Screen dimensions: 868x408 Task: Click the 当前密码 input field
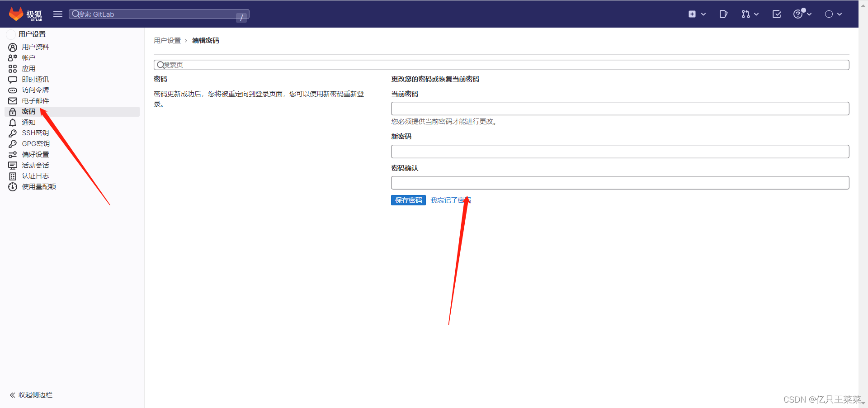pos(620,109)
